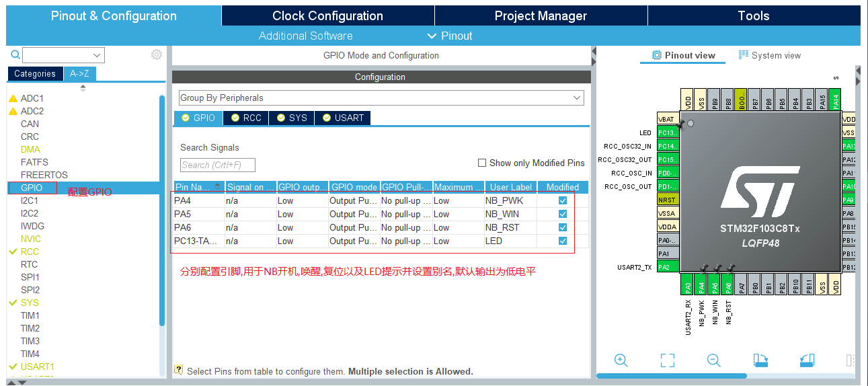Screen dimensions: 868x386
Task: Click the peripheral list vertical scrollbar
Action: click(161, 210)
